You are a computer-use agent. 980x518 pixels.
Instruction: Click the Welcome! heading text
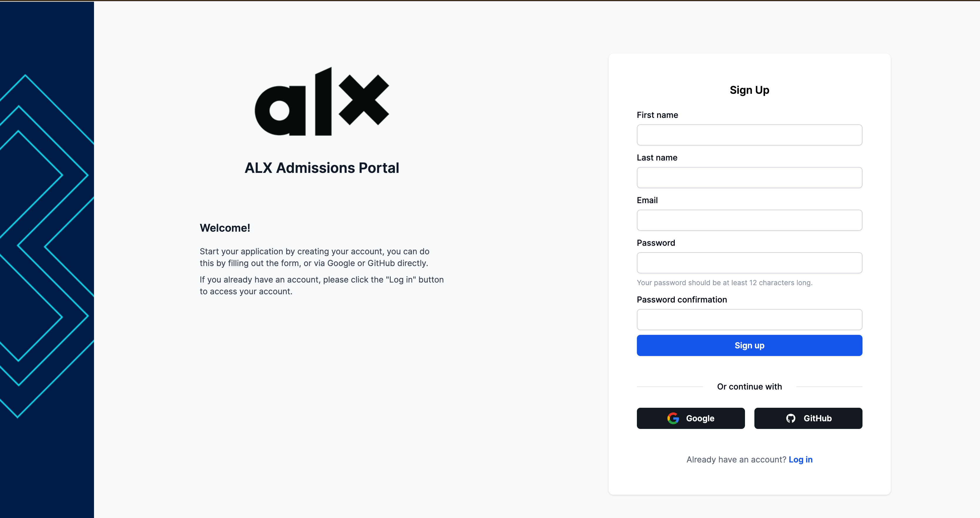[x=225, y=228]
